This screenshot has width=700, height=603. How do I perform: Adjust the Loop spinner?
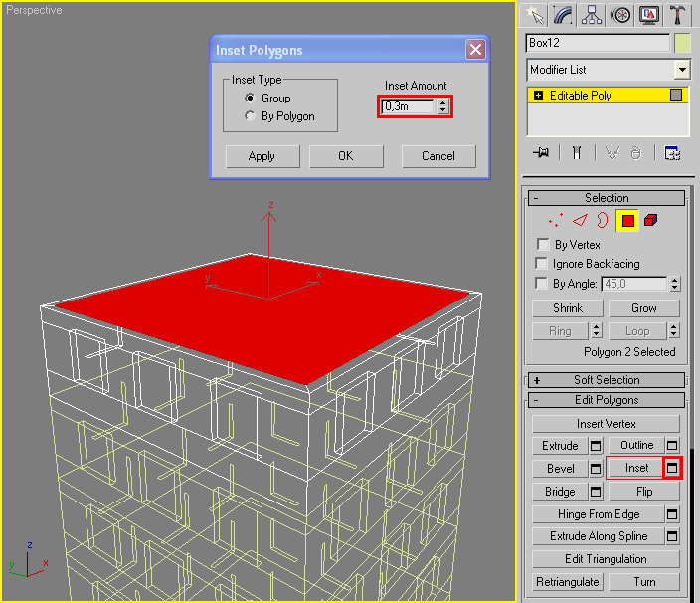point(674,331)
